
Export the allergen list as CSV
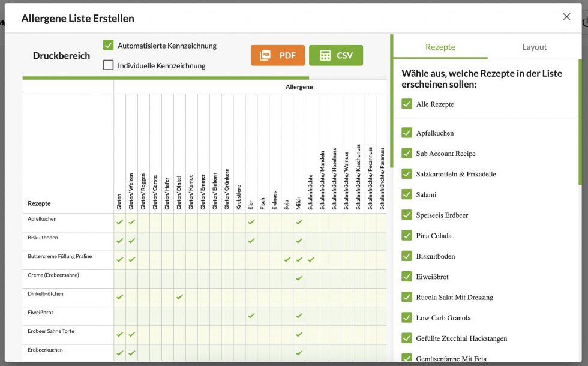coord(336,55)
